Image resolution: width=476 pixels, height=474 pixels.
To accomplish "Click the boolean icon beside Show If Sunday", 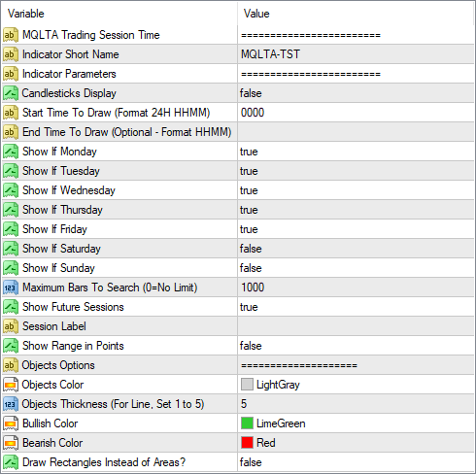I will [x=11, y=268].
